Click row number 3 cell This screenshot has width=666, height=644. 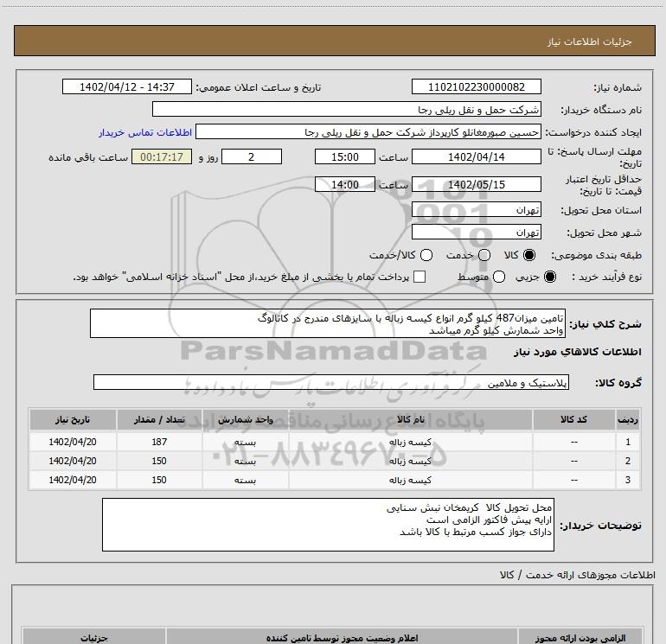(x=628, y=480)
